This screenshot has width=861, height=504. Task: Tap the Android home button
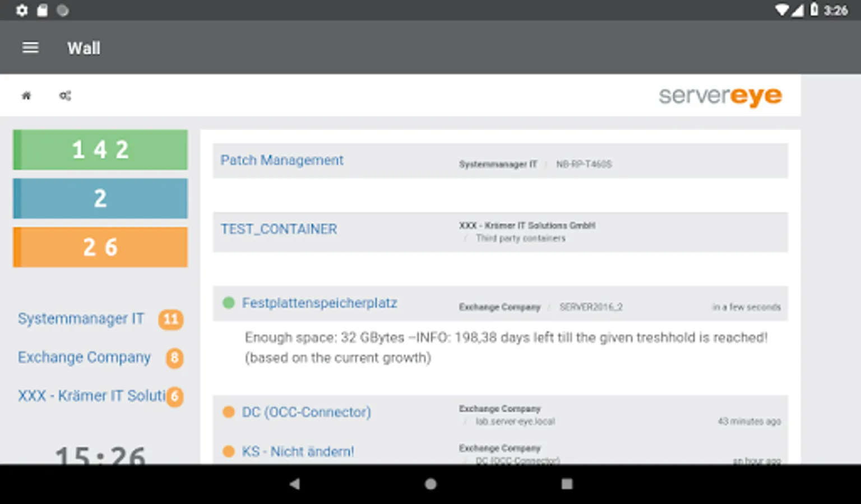(x=430, y=484)
